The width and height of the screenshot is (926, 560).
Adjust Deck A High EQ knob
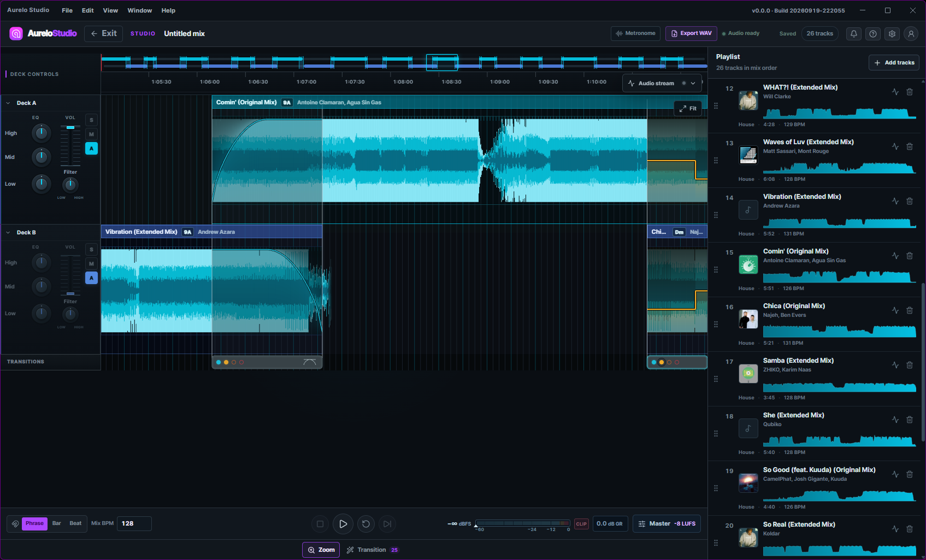click(x=42, y=133)
